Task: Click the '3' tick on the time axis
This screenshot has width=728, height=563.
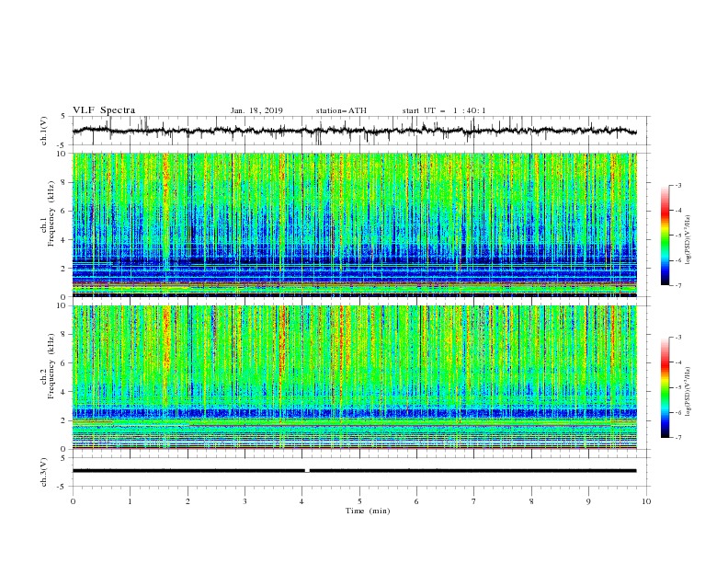Action: [x=245, y=501]
